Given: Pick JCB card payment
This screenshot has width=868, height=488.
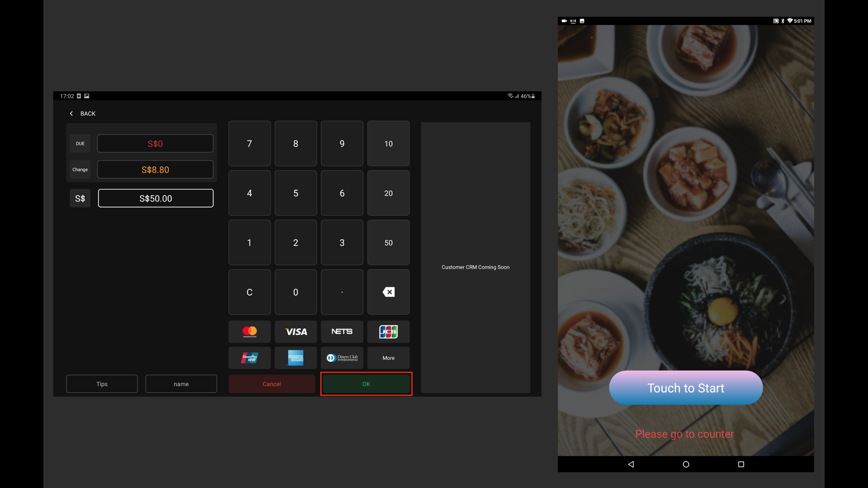Looking at the screenshot, I should click(x=388, y=331).
